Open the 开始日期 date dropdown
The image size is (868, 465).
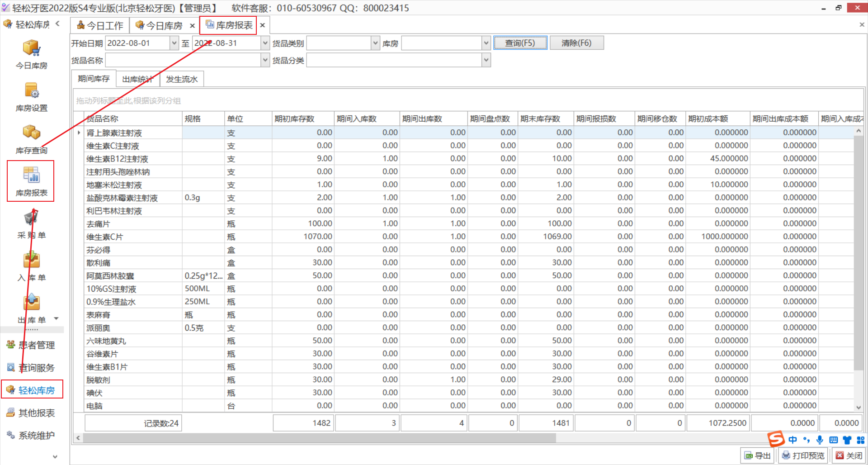tap(174, 43)
